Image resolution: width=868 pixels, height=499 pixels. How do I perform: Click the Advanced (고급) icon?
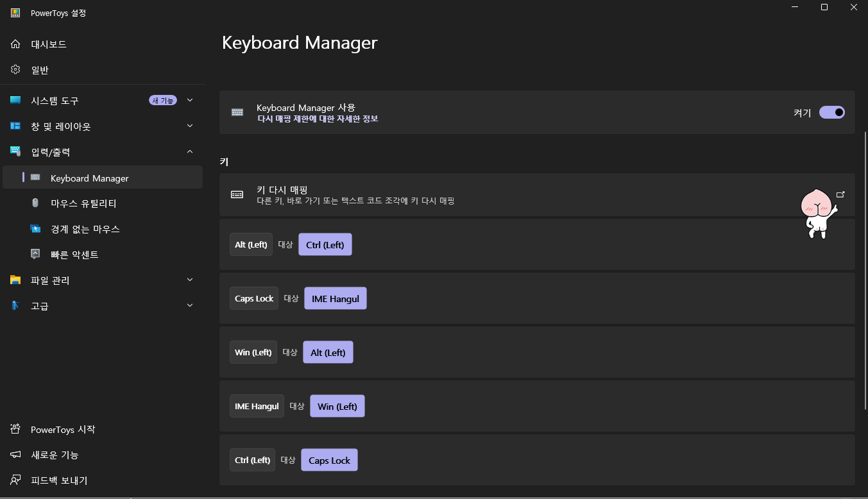[x=15, y=306]
